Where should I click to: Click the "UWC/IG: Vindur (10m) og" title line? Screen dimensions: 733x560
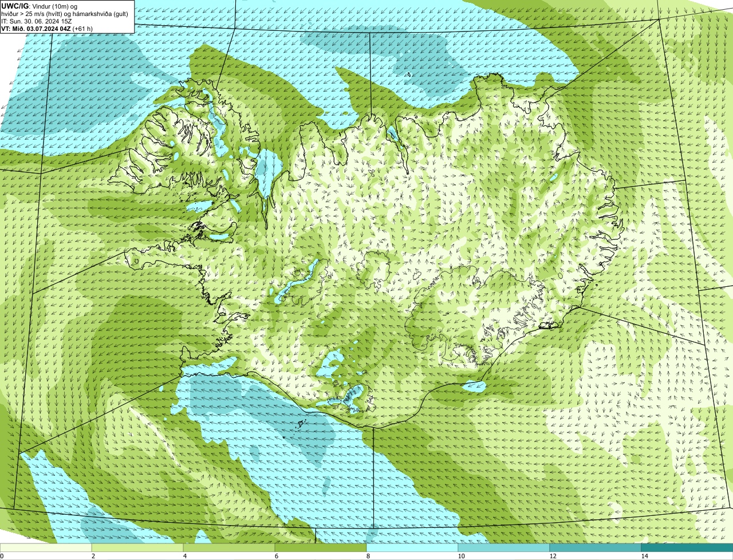(40, 6)
